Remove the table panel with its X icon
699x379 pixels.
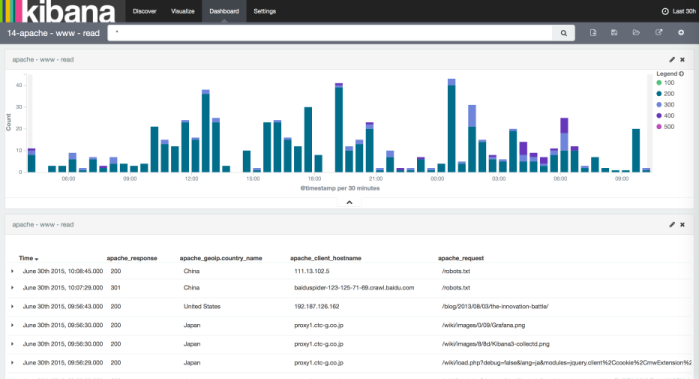coord(682,225)
